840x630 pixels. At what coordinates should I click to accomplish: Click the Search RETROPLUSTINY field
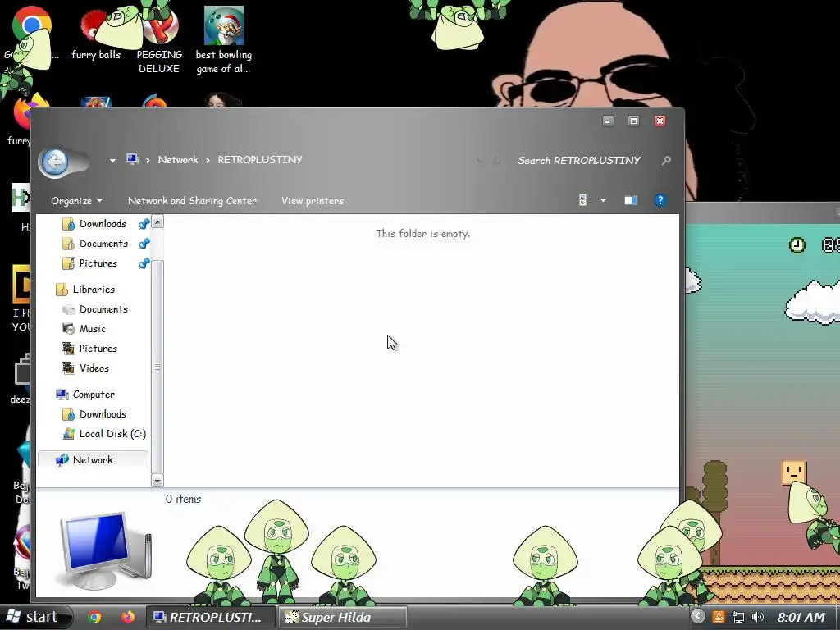[x=579, y=160]
